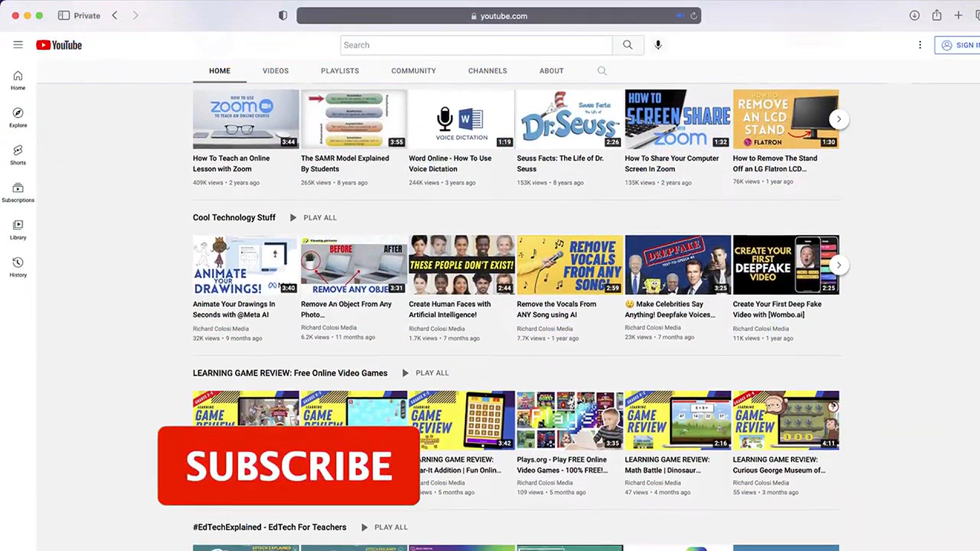Open the Cool Technology Stuff playlist title

pyautogui.click(x=234, y=217)
